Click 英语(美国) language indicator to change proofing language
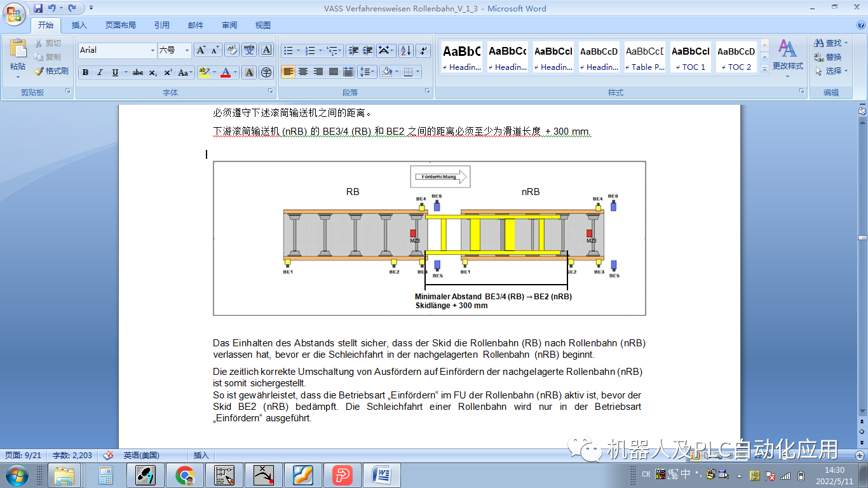 (142, 456)
